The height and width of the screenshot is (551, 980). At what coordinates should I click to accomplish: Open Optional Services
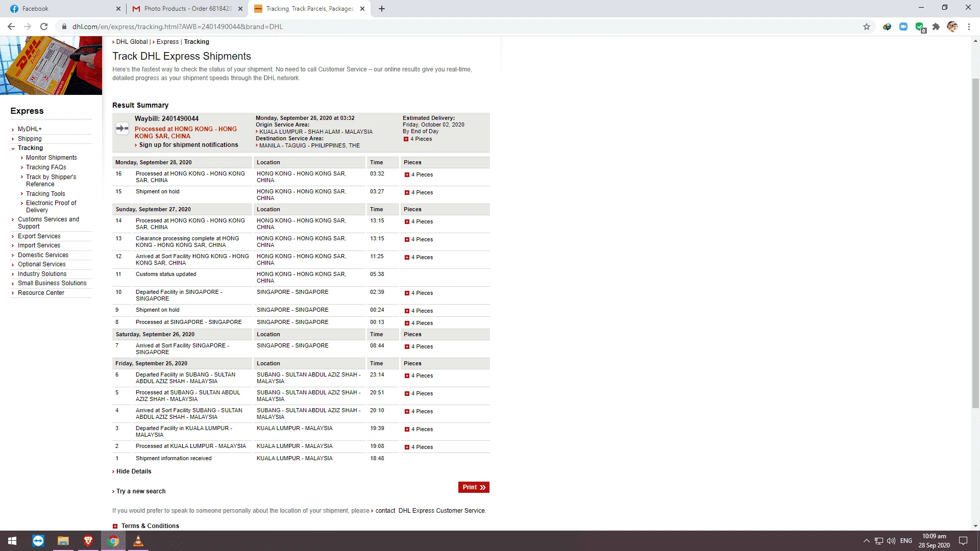tap(41, 264)
